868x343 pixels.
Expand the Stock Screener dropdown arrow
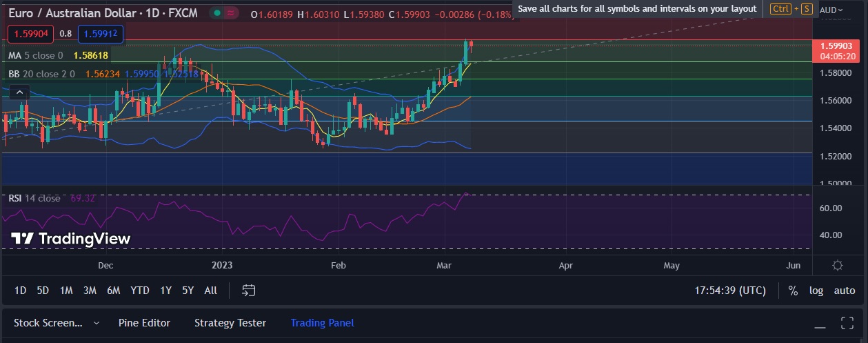pyautogui.click(x=96, y=323)
